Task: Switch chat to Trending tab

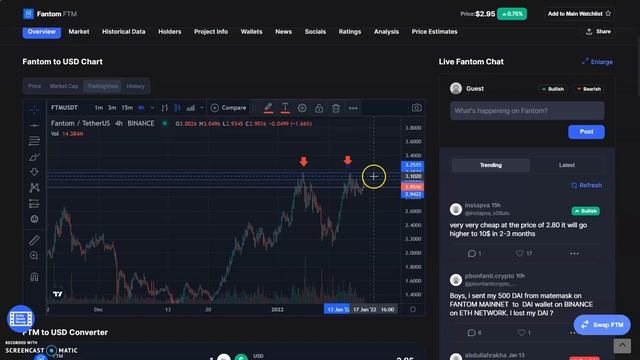Action: pyautogui.click(x=491, y=165)
